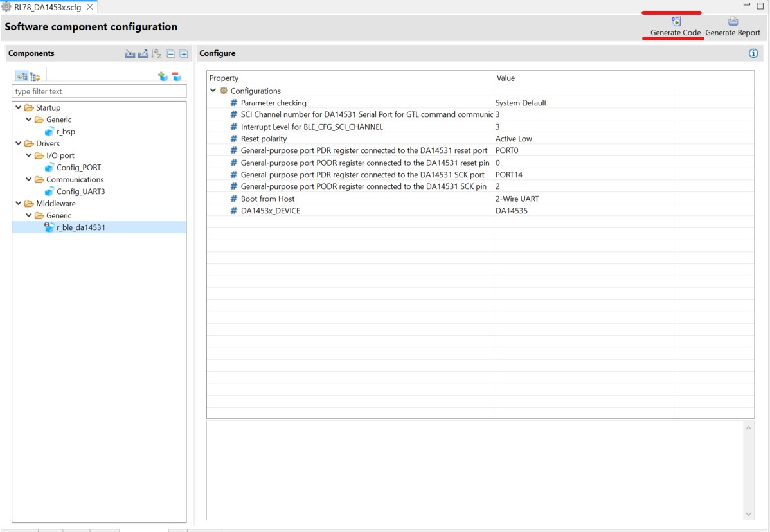Click the Generate Code button
770x532 pixels.
click(x=676, y=26)
